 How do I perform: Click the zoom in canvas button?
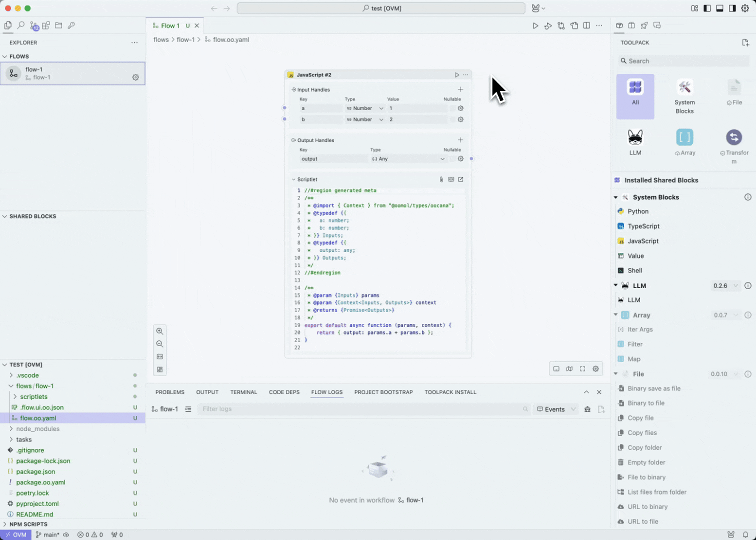[x=159, y=331]
